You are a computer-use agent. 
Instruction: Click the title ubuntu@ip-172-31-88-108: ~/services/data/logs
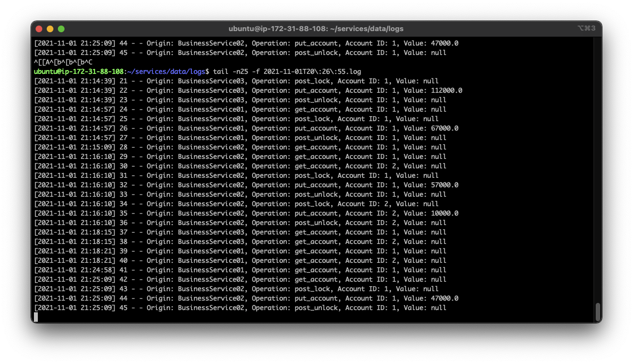[x=316, y=29]
